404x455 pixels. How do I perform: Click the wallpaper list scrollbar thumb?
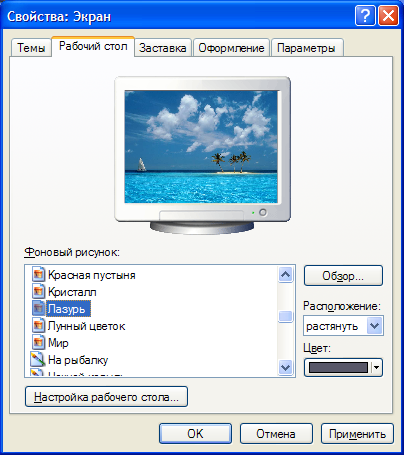coord(285,316)
